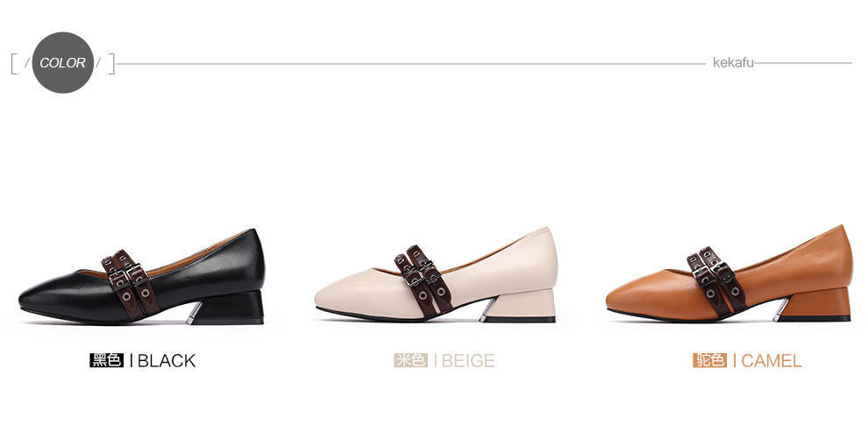Click the kekafu brand text
The image size is (868, 425).
point(733,62)
